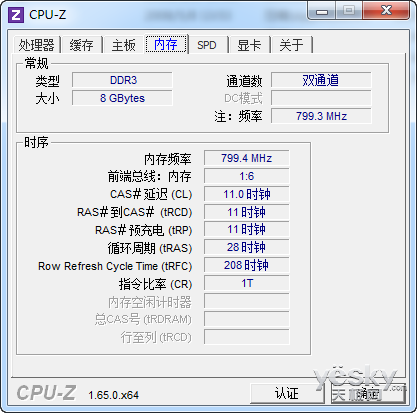Click the version text 1.65.0.x64
417x413 pixels.
pyautogui.click(x=114, y=395)
